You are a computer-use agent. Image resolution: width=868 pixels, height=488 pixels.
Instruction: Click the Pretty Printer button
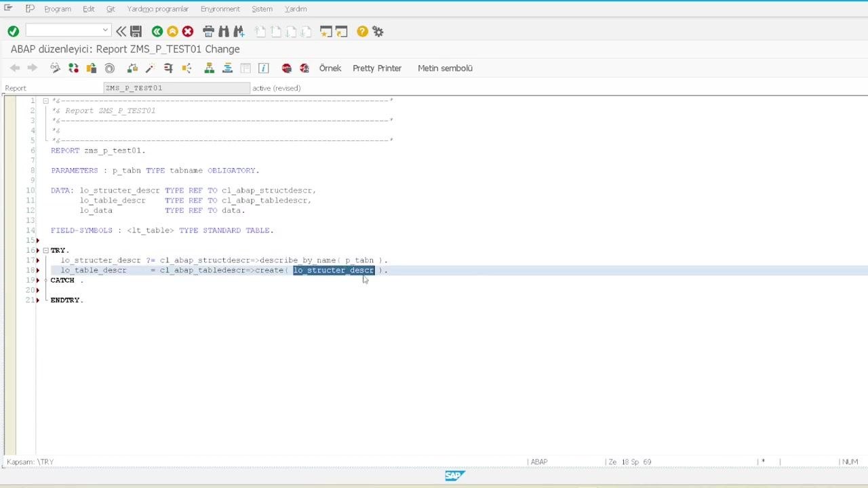tap(377, 68)
